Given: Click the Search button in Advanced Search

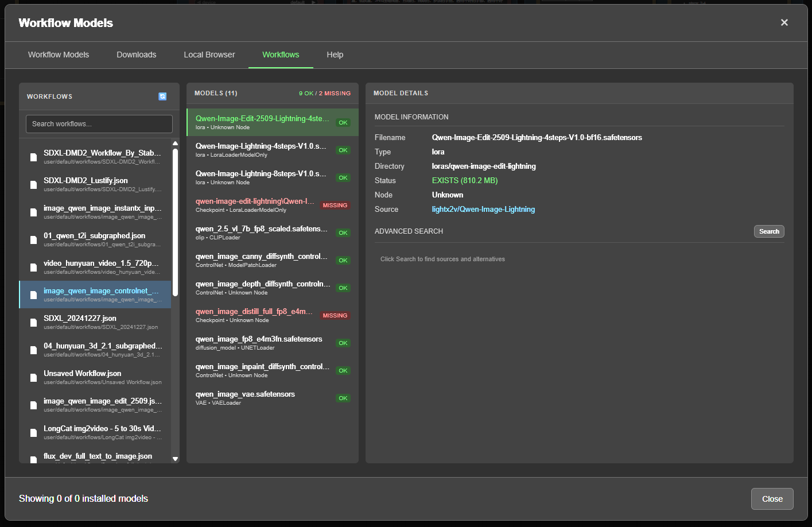Looking at the screenshot, I should tap(769, 231).
